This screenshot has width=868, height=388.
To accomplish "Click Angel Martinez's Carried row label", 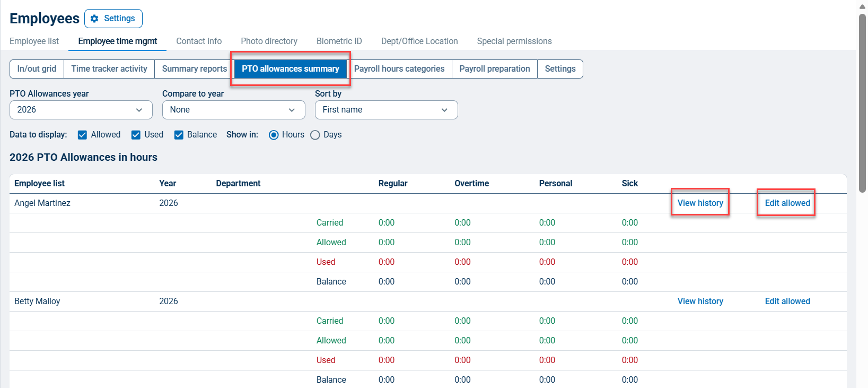I will (330, 222).
